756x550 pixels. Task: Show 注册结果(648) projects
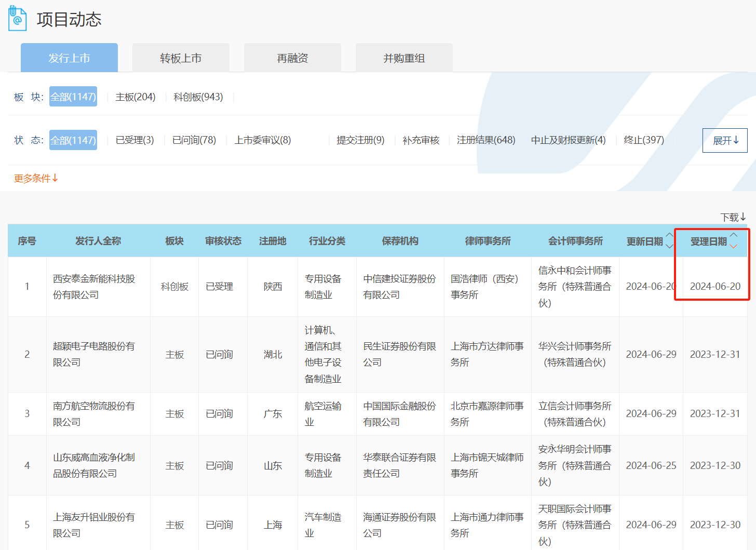point(486,140)
